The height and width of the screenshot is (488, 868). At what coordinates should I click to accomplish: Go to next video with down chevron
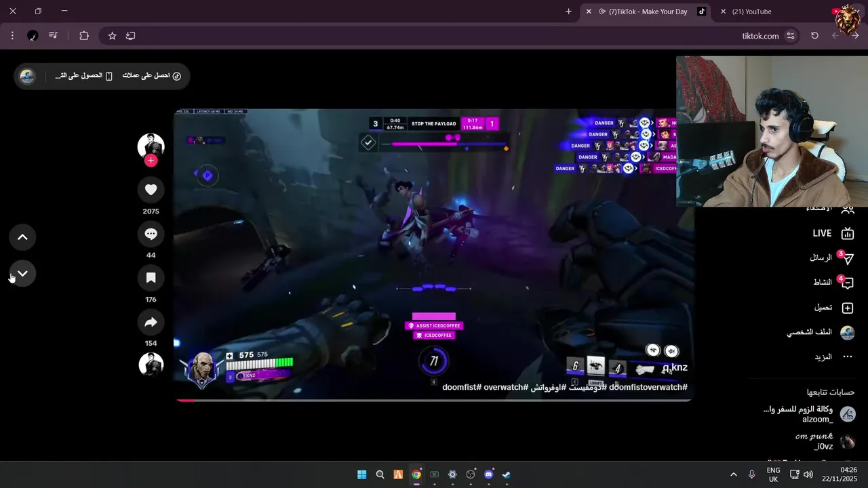(x=22, y=274)
